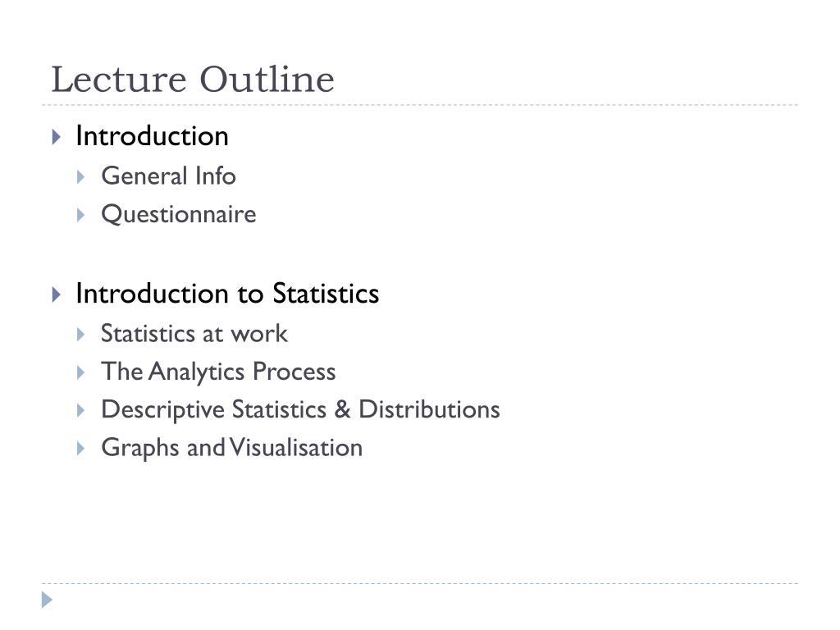Click the dashed footer divider line

(420, 583)
